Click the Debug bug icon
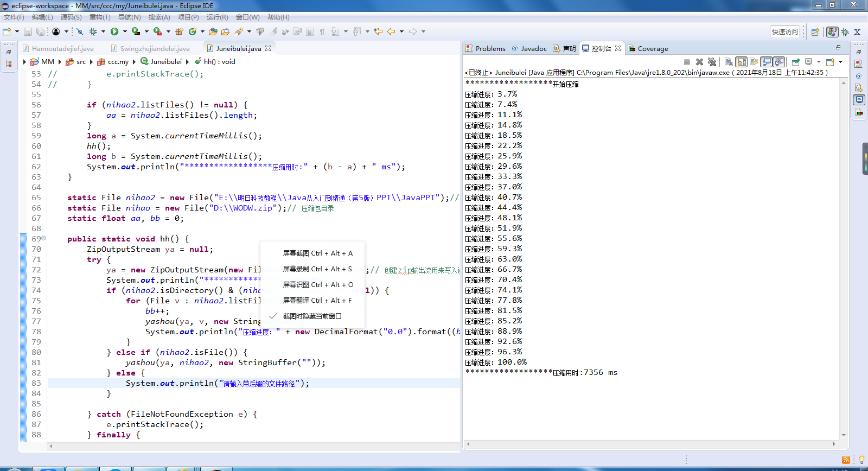Screen dimensions: 868x471 93,31
